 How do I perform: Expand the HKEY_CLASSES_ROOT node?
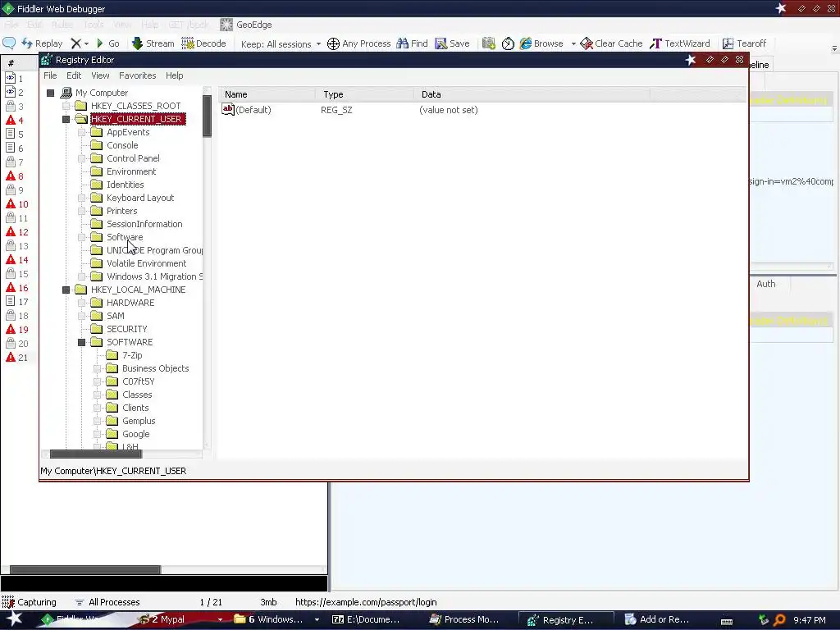(x=66, y=106)
